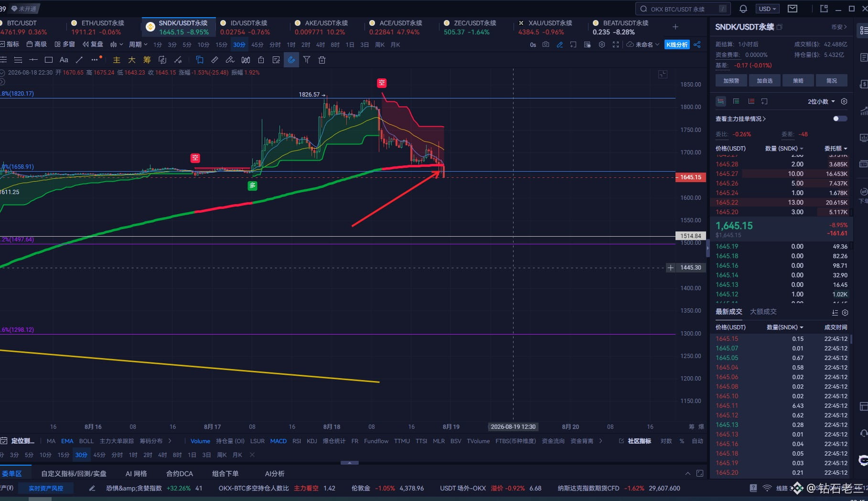The width and height of the screenshot is (868, 501).
Task: Open chart settings hexagon icon
Action: point(602,44)
